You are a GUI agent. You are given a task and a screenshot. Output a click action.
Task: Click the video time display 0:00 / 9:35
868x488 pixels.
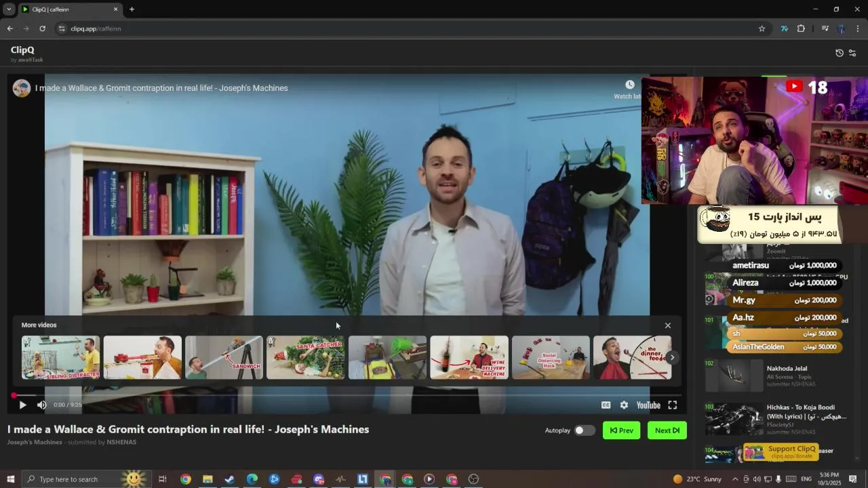click(68, 405)
